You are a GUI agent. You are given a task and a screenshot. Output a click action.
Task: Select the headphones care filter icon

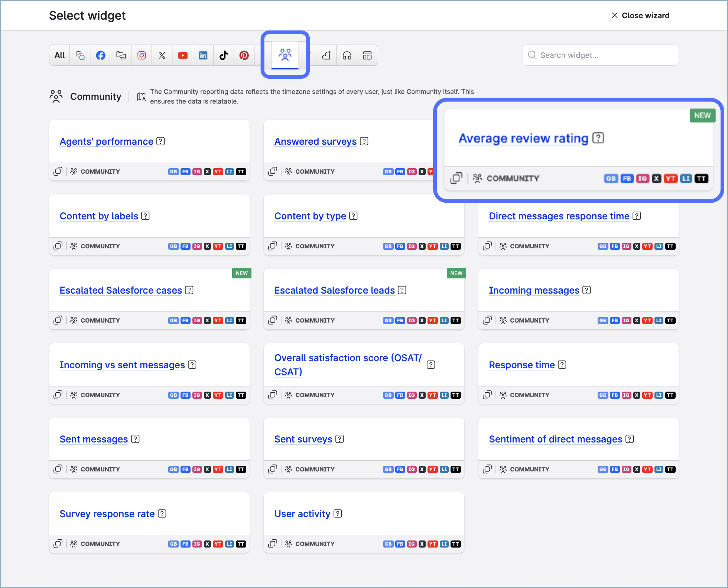(x=346, y=55)
